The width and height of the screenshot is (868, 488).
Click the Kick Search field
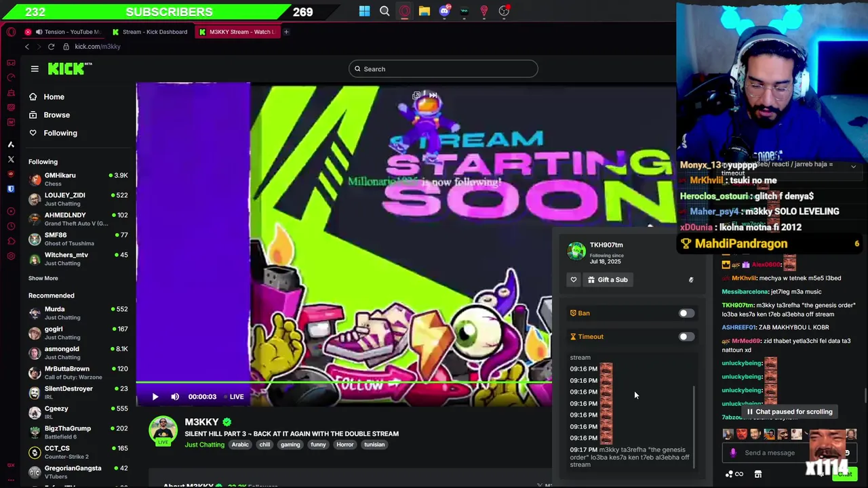pos(443,69)
